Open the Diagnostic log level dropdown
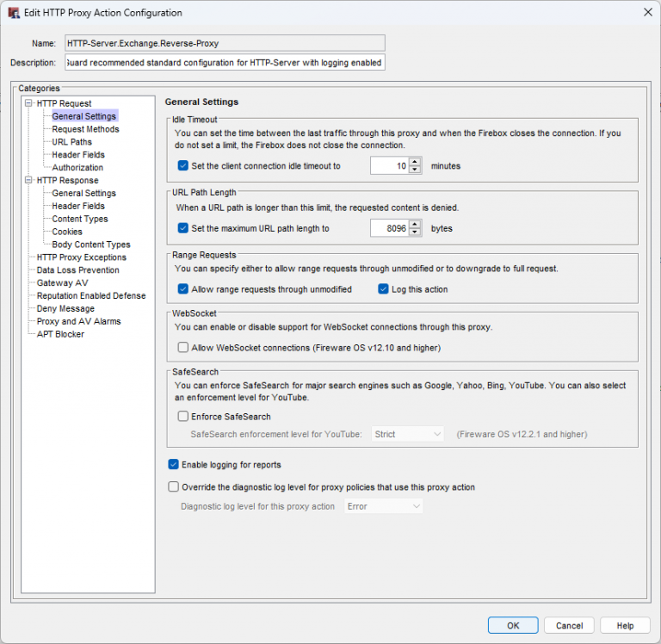This screenshot has width=661, height=644. tap(384, 506)
